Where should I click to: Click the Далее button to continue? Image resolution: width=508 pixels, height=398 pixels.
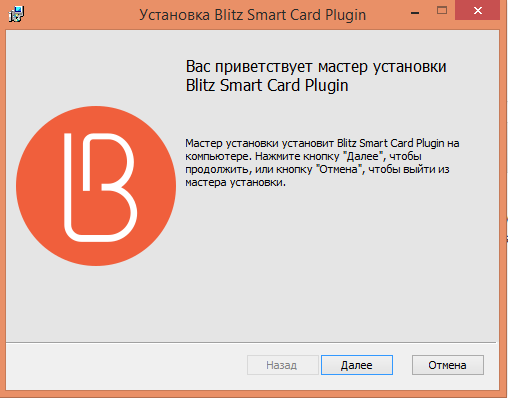coord(357,365)
